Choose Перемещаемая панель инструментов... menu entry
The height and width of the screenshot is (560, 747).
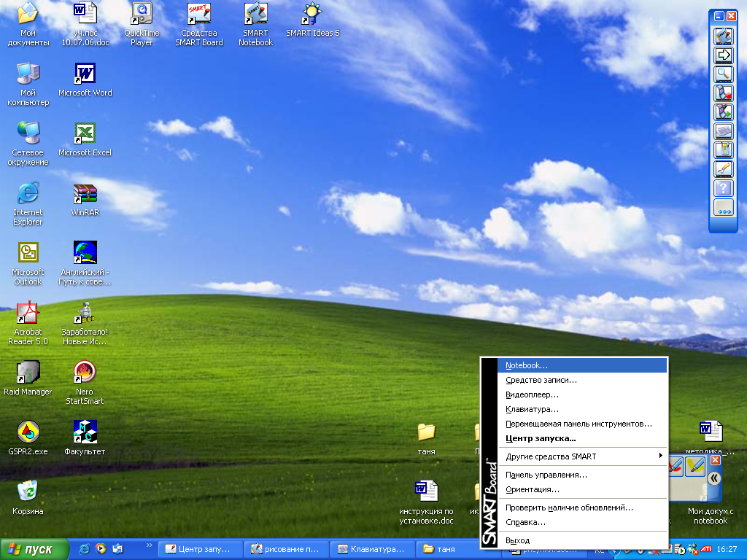tap(582, 424)
